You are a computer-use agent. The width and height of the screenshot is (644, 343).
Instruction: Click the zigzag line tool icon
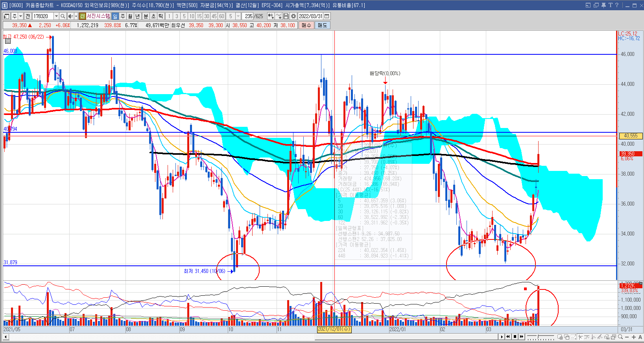click(593, 337)
